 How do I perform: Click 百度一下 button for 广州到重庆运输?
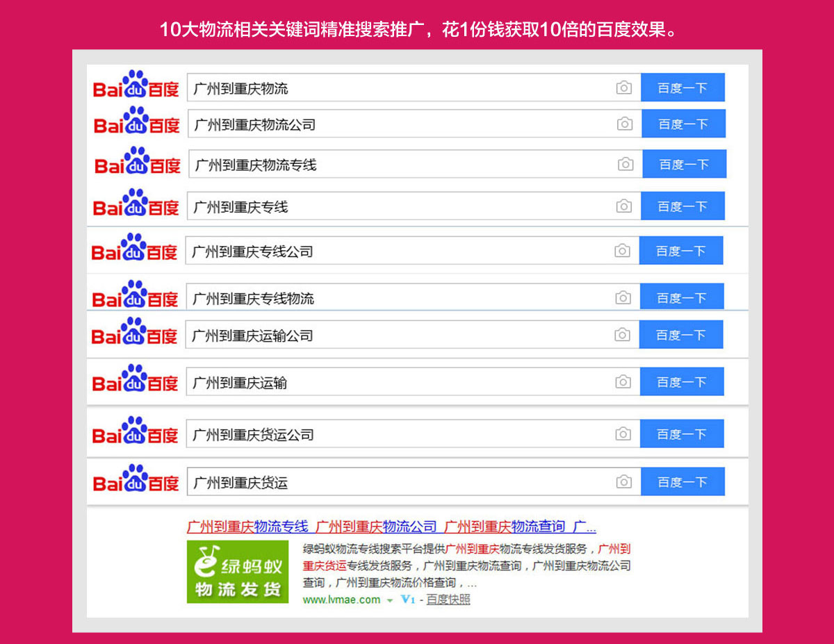[x=682, y=382]
